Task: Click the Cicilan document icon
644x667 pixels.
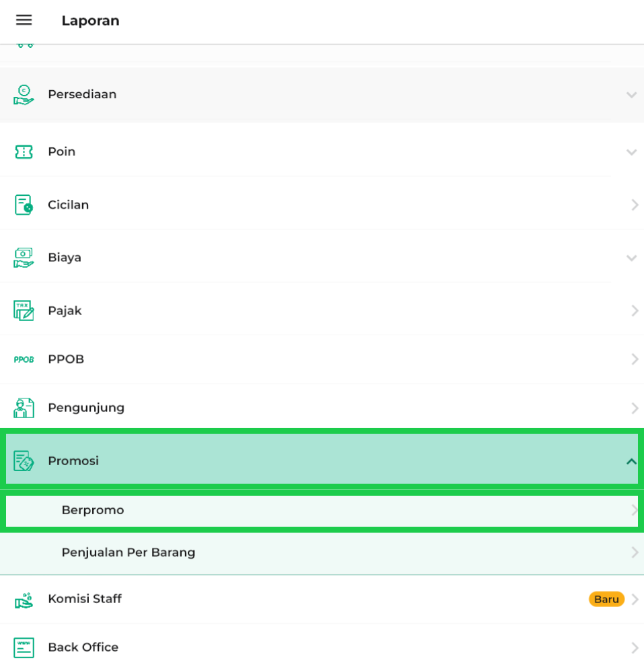Action: pyautogui.click(x=24, y=205)
